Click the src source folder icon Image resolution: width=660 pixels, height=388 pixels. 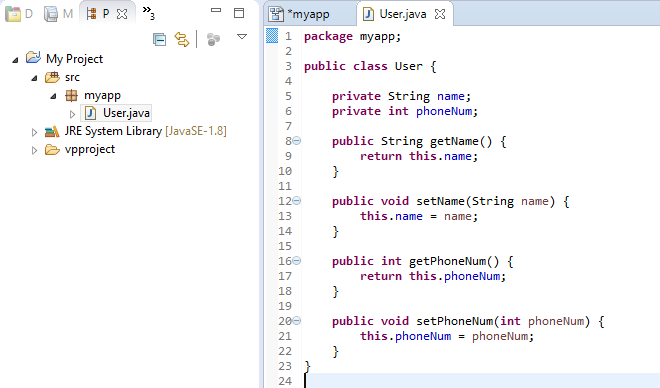point(52,77)
